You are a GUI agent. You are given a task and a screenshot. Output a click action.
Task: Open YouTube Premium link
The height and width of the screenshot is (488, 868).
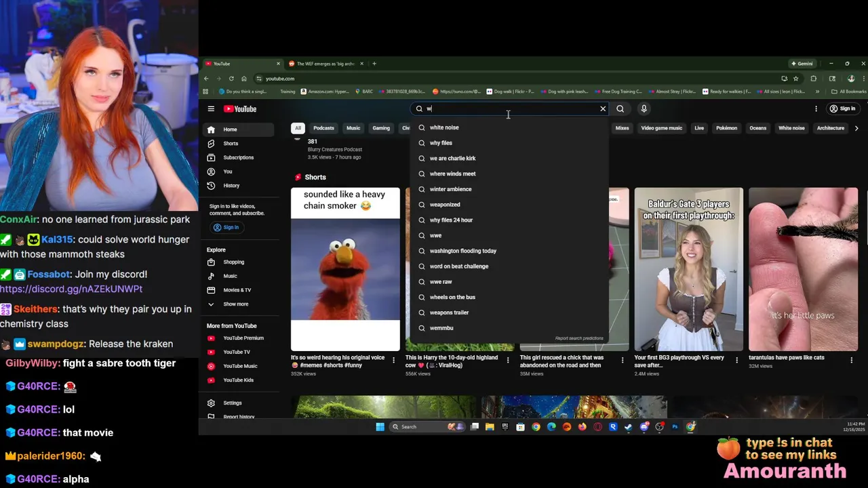point(237,338)
